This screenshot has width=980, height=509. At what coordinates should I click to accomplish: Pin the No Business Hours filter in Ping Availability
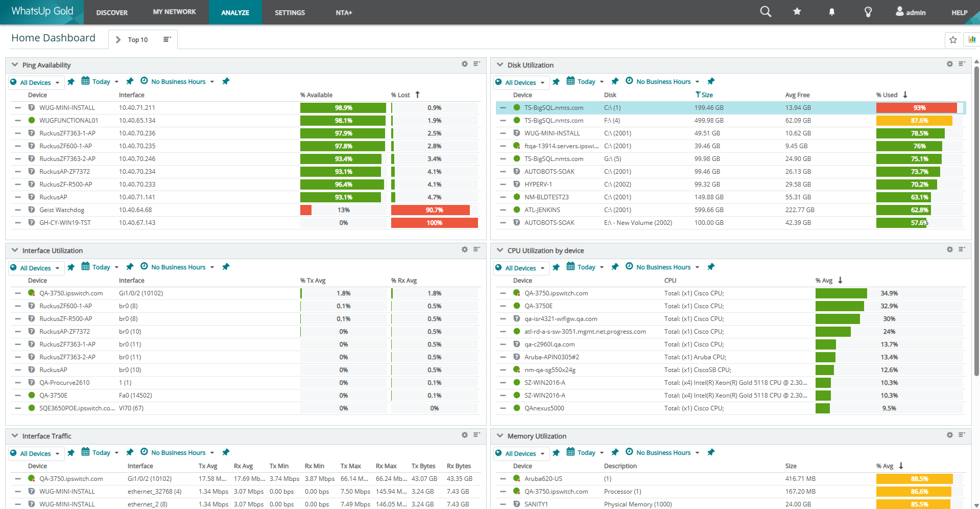(x=226, y=81)
